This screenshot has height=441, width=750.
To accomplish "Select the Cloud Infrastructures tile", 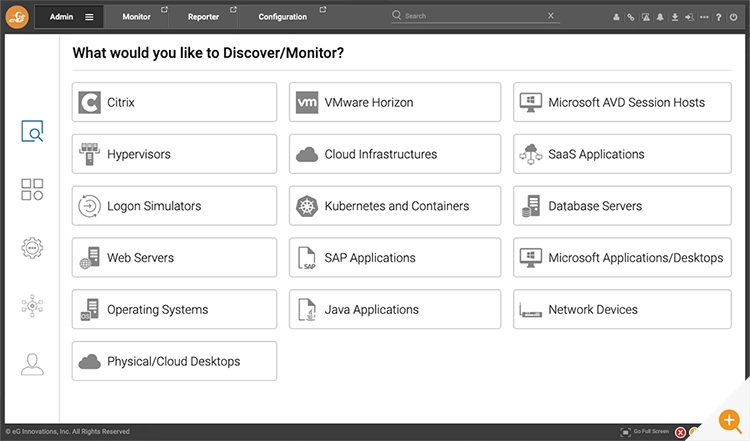I will coord(395,154).
